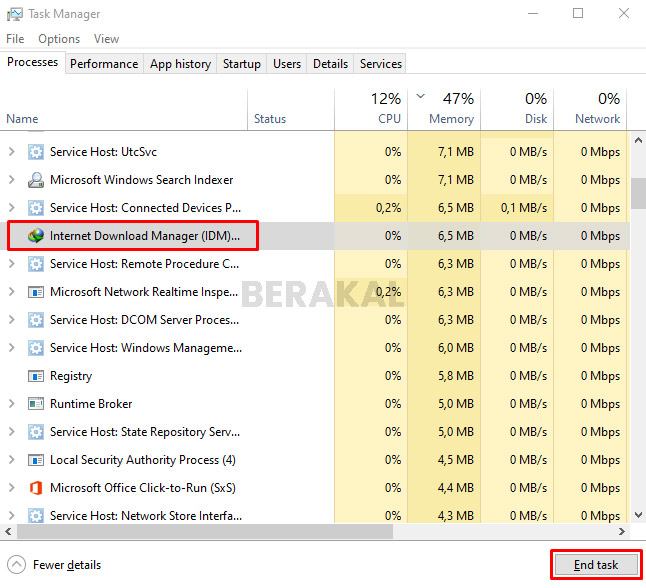Minimize the Task Manager window
The height and width of the screenshot is (588, 646).
pyautogui.click(x=533, y=14)
